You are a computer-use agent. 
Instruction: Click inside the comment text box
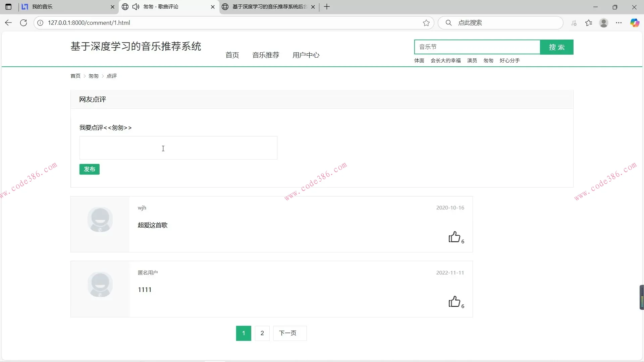(178, 148)
